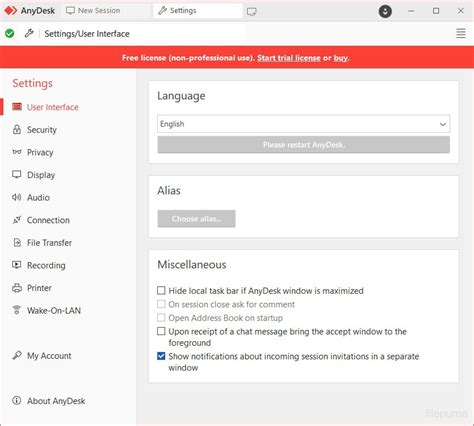474x426 pixels.
Task: Toggle On session close ask for comment
Action: [161, 304]
